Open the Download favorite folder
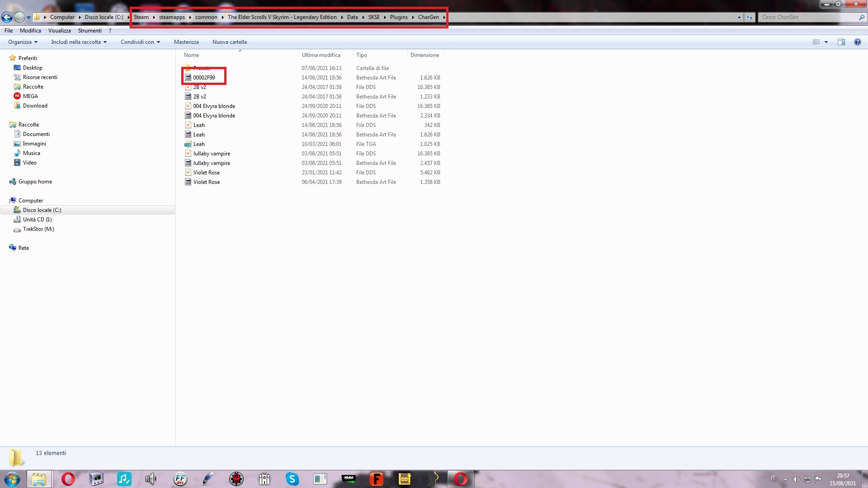This screenshot has height=488, width=868. 35,106
